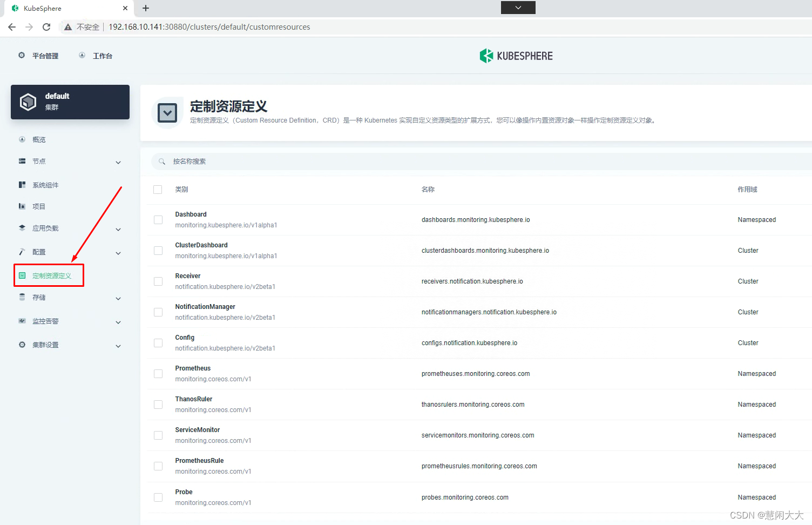812x525 pixels.
Task: Click the not secure warning icon
Action: (x=68, y=27)
